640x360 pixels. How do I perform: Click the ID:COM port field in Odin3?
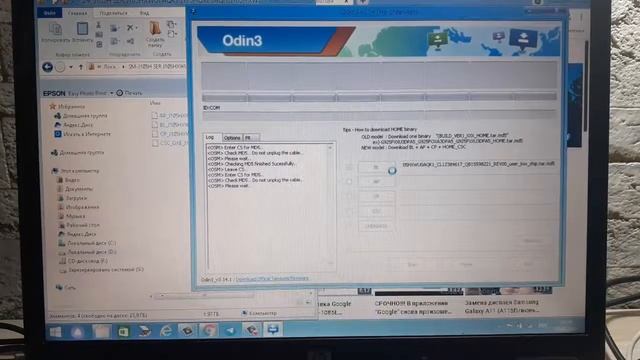coord(380,116)
